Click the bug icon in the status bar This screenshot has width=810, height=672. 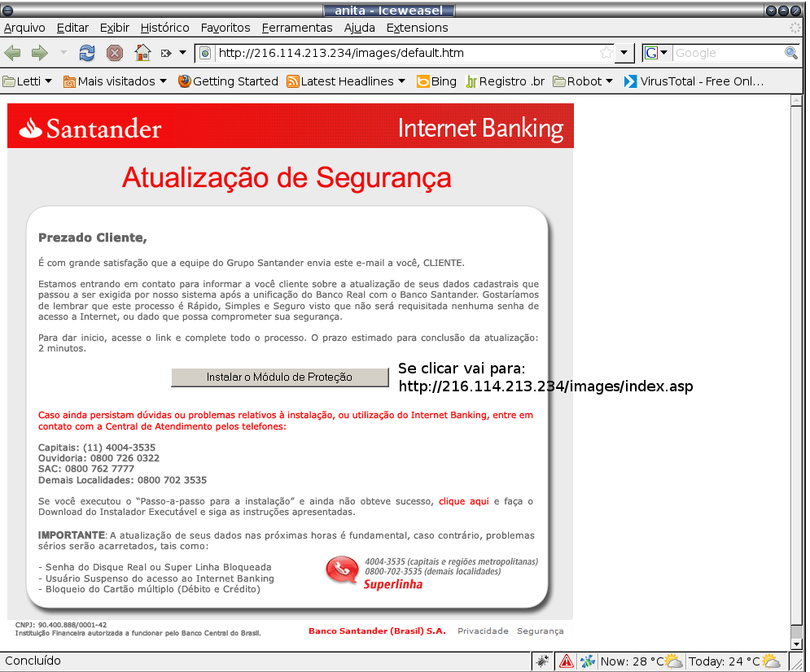[542, 661]
